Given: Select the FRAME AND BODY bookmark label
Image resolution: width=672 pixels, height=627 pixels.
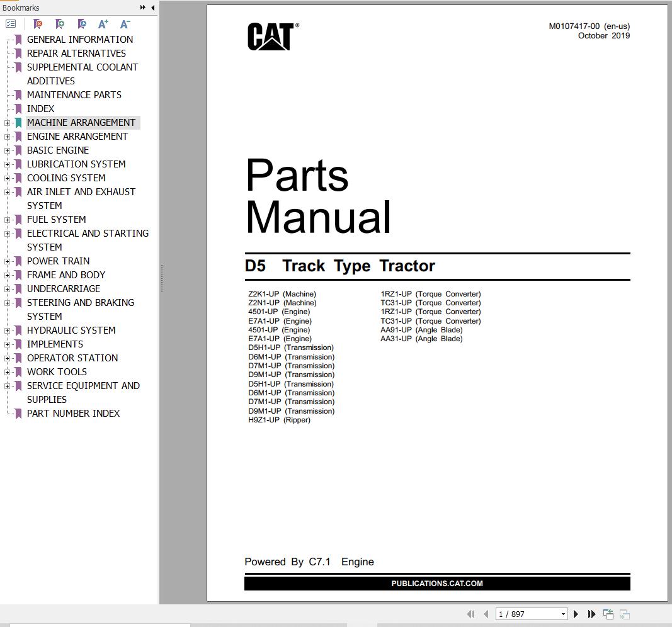Looking at the screenshot, I should point(66,275).
